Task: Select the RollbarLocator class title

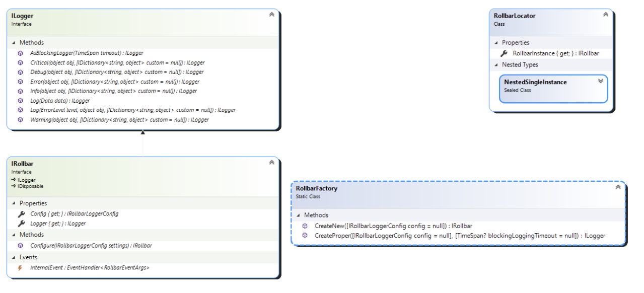Action: [x=515, y=16]
